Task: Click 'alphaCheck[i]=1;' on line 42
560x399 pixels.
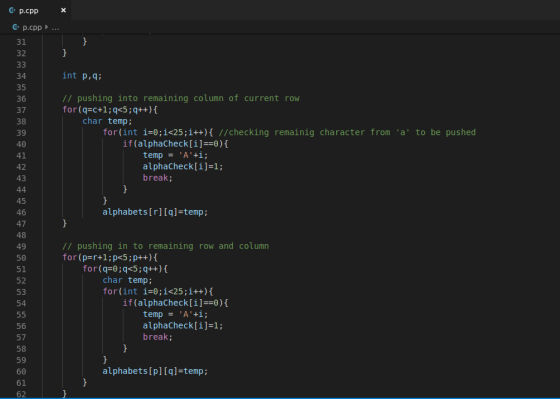Action: [183, 166]
